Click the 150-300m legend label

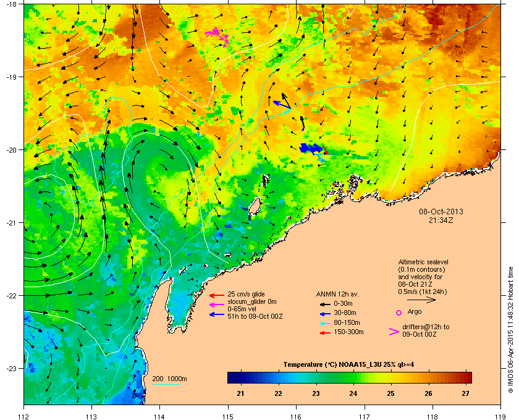click(348, 332)
